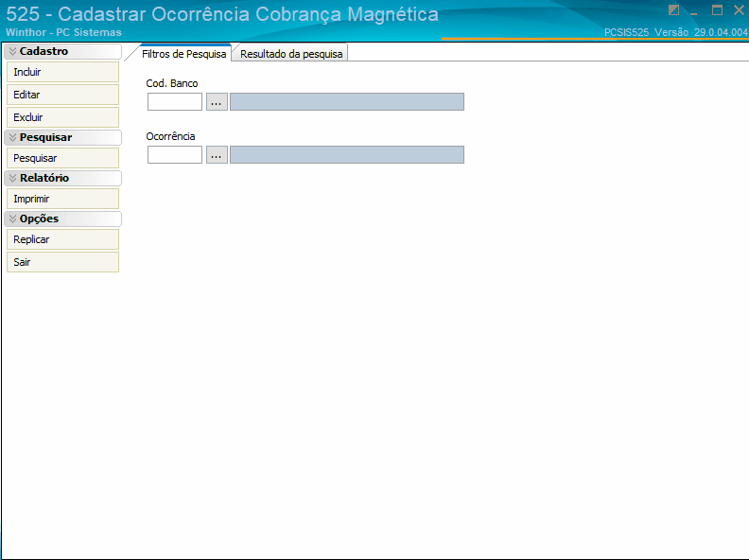Viewport: 749px width, 560px height.
Task: Click the Incluir button
Action: click(x=62, y=72)
